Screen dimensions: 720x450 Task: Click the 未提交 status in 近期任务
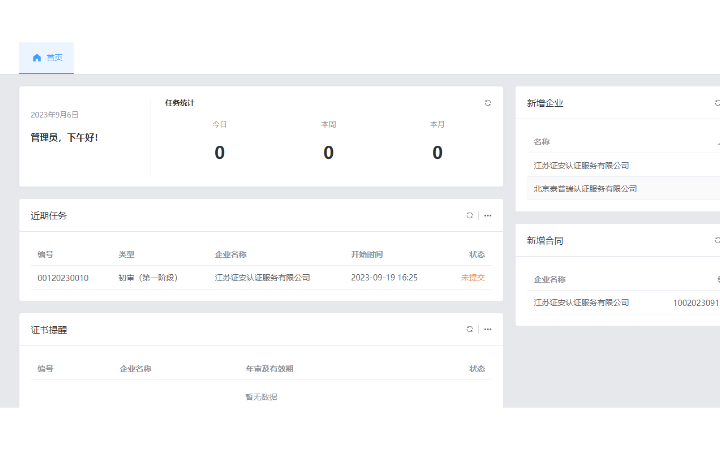[473, 277]
